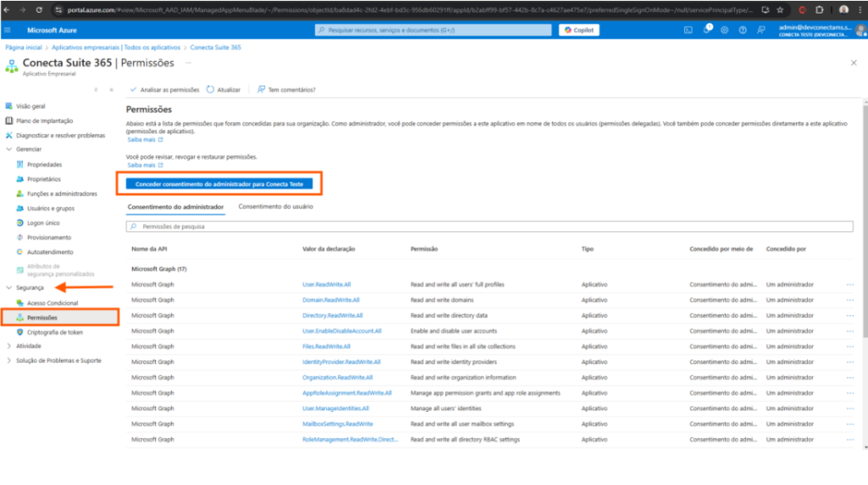
Task: Expand Solução de Problemas e Suporte
Action: click(x=9, y=360)
